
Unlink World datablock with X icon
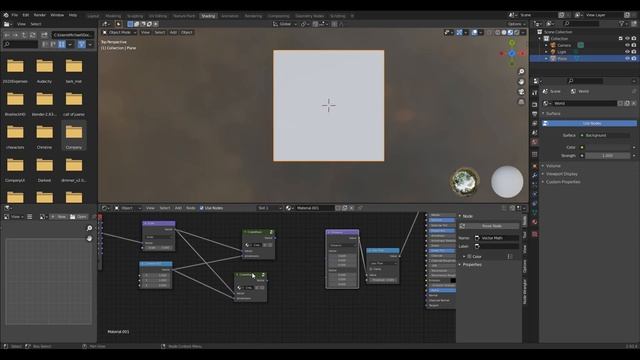[x=634, y=104]
